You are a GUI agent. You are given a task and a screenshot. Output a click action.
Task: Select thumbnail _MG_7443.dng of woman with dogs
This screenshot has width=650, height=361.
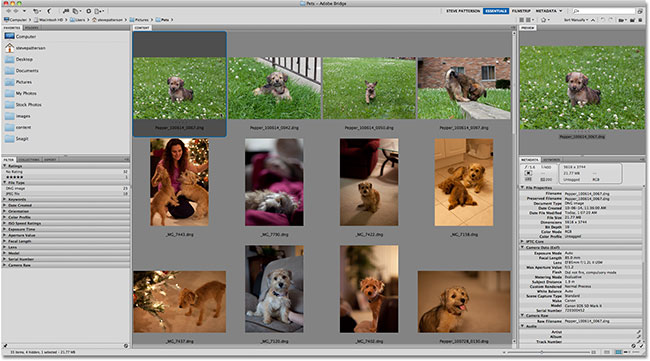(x=179, y=182)
